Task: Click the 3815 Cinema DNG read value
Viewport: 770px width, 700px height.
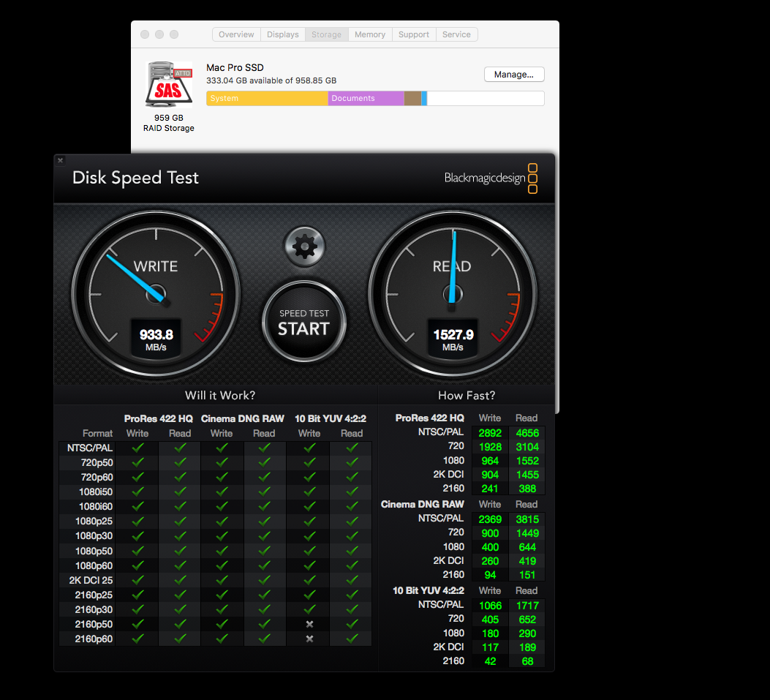Action: point(527,520)
